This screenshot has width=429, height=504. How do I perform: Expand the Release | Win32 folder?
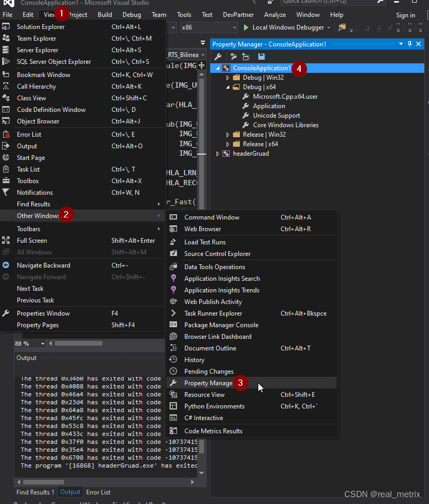(228, 135)
